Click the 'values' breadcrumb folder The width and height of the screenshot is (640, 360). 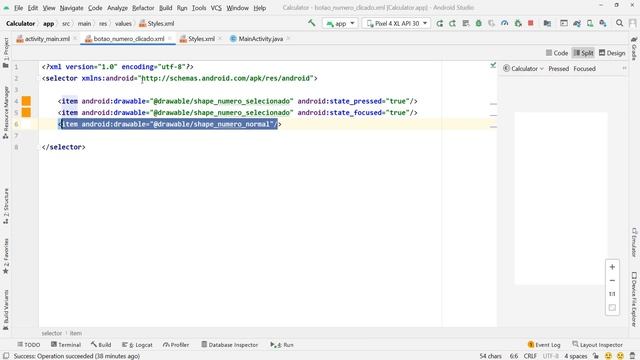pyautogui.click(x=123, y=24)
